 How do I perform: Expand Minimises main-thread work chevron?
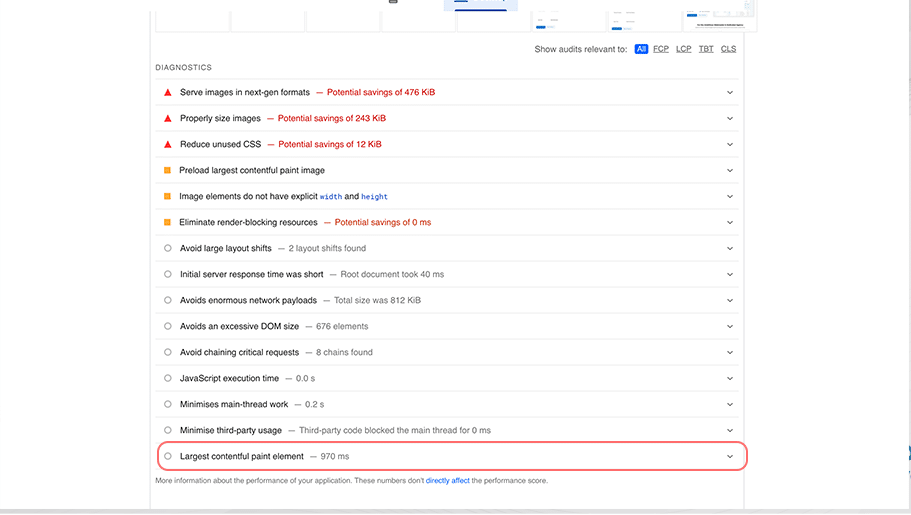point(730,404)
